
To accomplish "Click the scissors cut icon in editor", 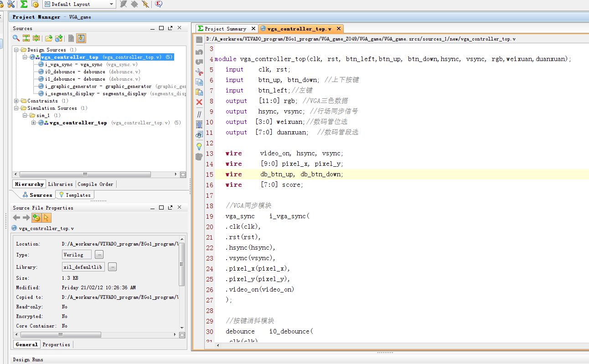I will 199,72.
